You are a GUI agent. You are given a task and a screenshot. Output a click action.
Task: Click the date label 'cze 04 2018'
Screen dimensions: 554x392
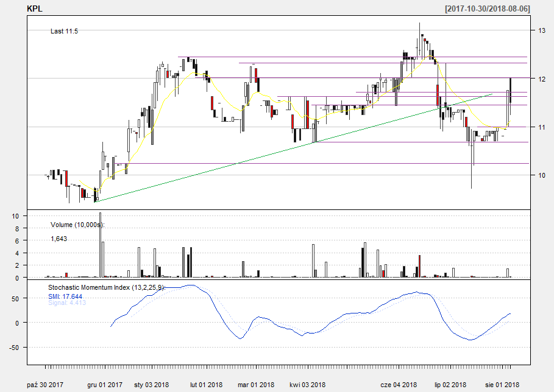pyautogui.click(x=399, y=385)
